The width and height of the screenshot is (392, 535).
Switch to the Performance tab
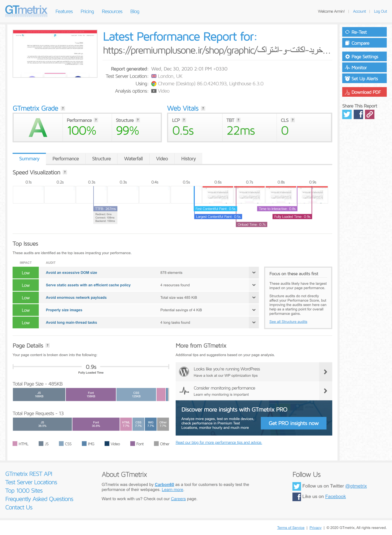coord(65,159)
